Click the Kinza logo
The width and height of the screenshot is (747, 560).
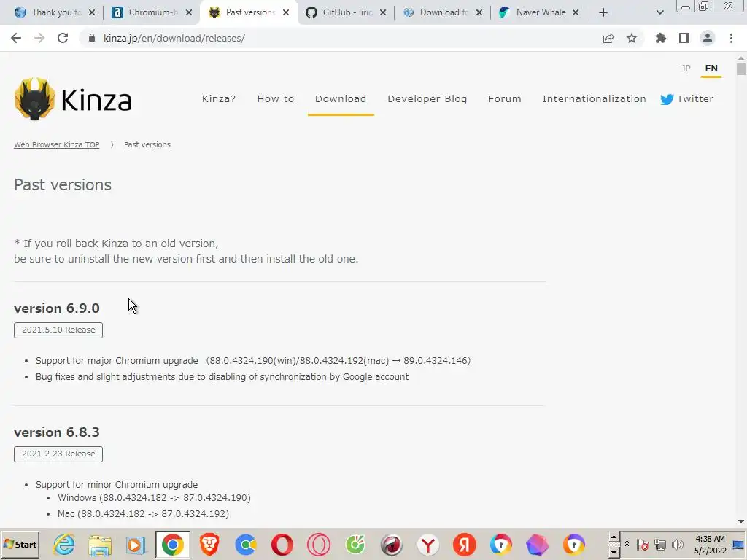tap(74, 99)
